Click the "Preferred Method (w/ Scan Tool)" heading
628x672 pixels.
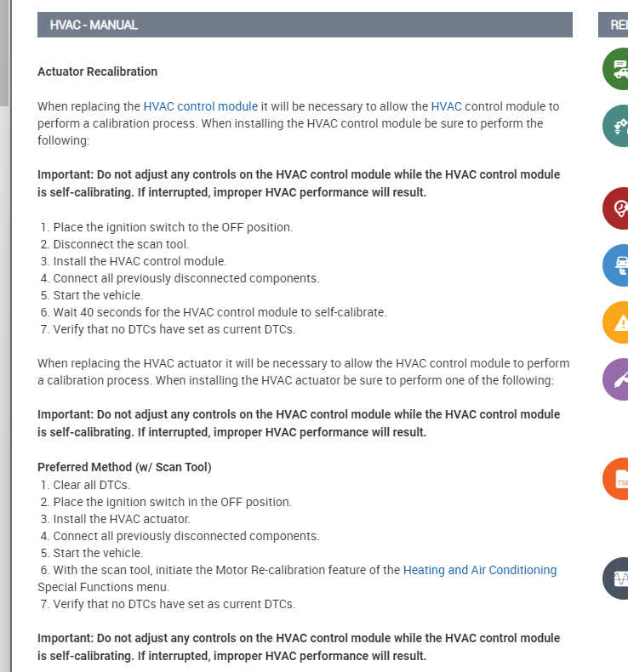point(124,467)
